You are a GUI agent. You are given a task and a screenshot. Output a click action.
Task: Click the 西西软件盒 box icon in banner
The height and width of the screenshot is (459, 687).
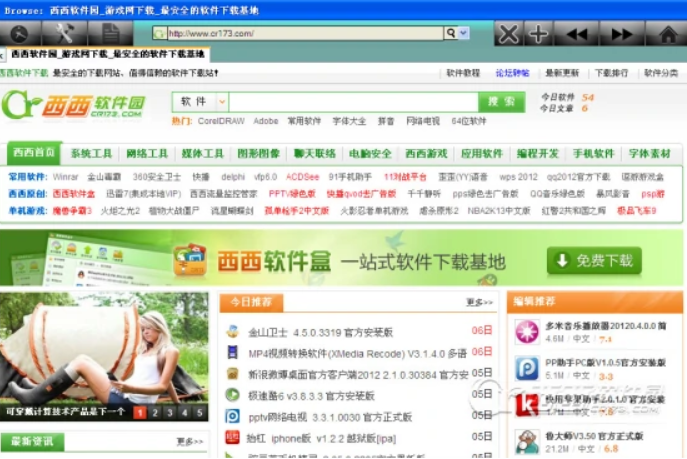[x=190, y=261]
